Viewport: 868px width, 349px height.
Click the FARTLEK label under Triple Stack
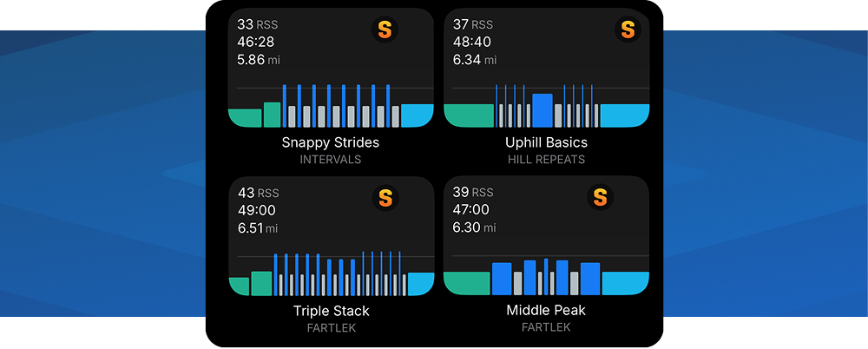331,328
